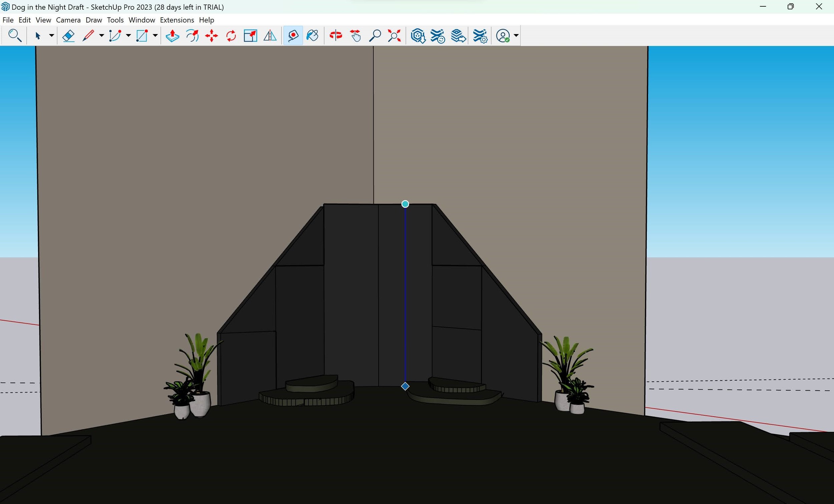This screenshot has width=834, height=504.
Task: Open the Extension Manager
Action: (480, 35)
